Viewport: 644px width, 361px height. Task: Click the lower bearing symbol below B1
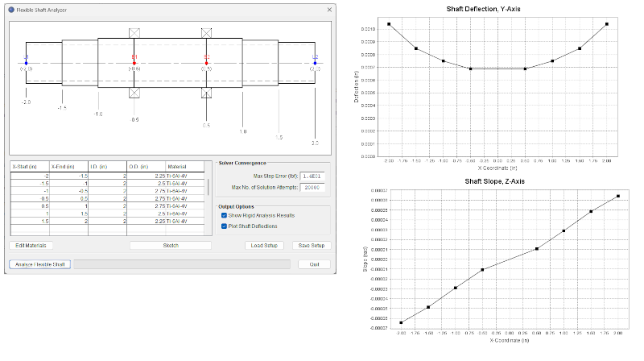point(135,93)
